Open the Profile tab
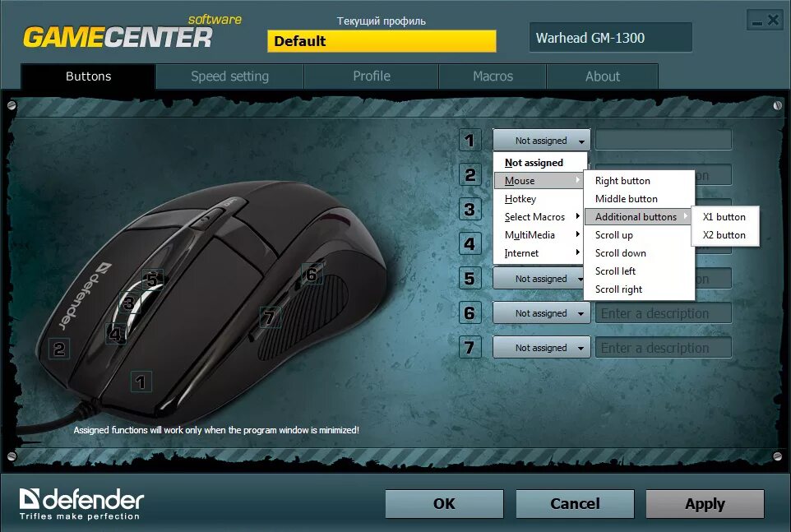This screenshot has width=791, height=532. 372,76
